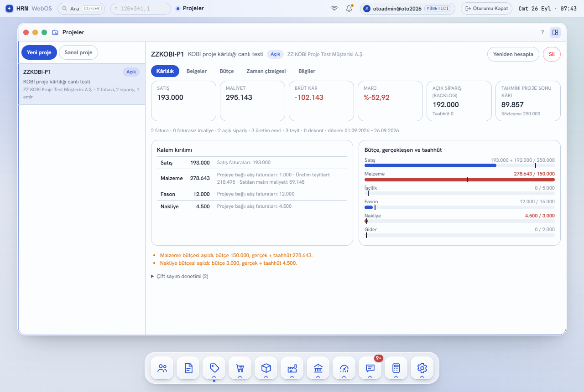The width and height of the screenshot is (584, 392).
Task: Click the notification bell icon
Action: [x=349, y=8]
